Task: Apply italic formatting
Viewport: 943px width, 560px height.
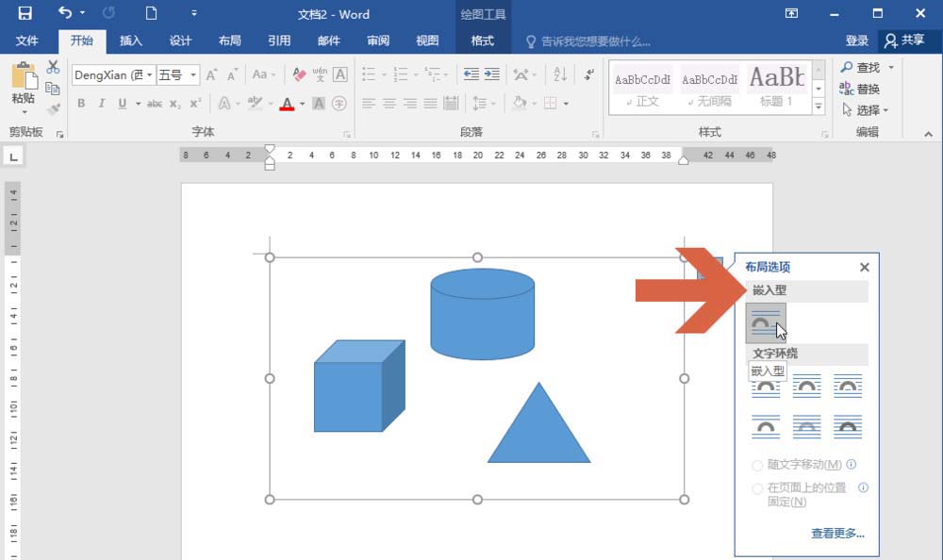Action: tap(100, 103)
